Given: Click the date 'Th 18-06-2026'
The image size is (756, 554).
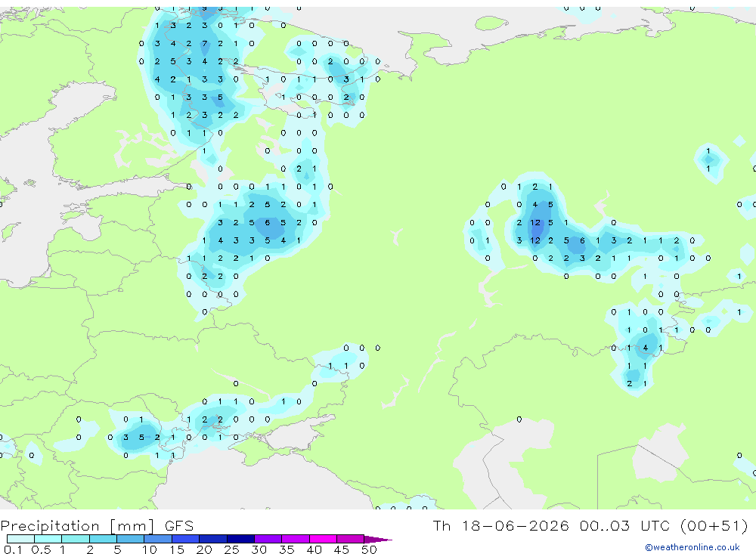Looking at the screenshot, I should coord(501,525).
